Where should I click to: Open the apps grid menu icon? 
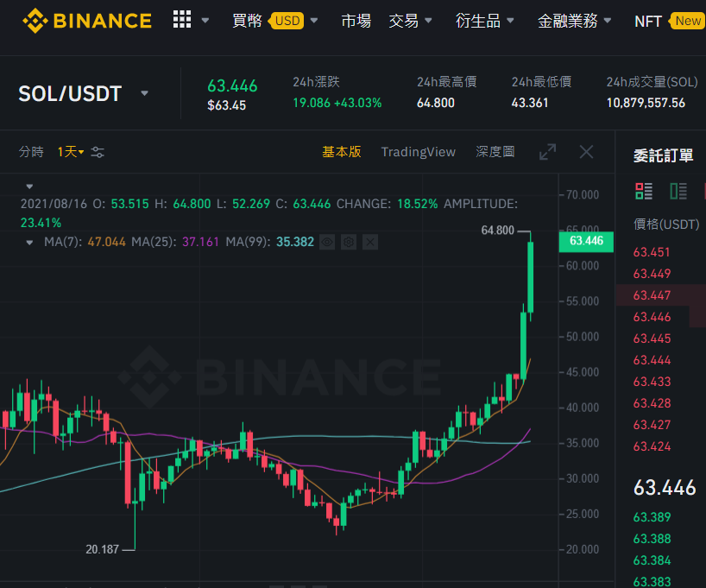coord(182,20)
